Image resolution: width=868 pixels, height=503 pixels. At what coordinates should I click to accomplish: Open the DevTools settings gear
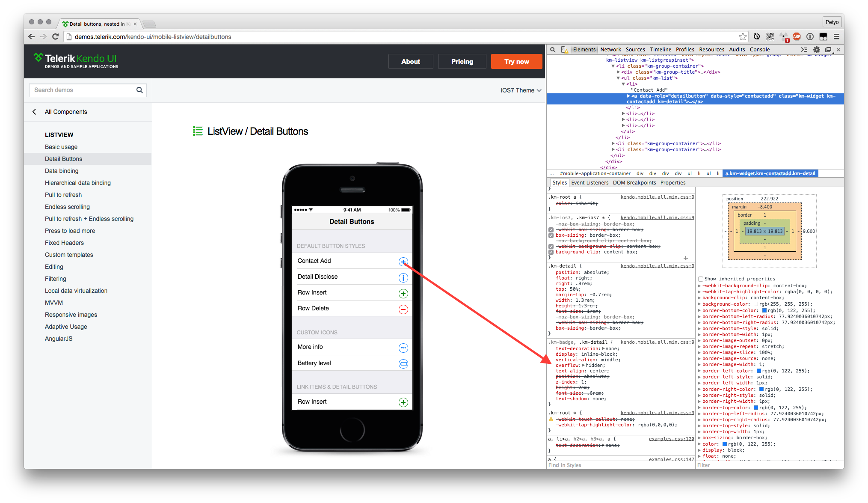pos(816,50)
